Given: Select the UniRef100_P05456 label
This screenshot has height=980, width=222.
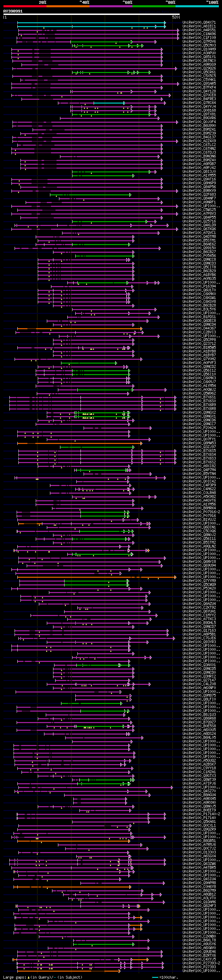Looking at the screenshot, I should 199,256.
